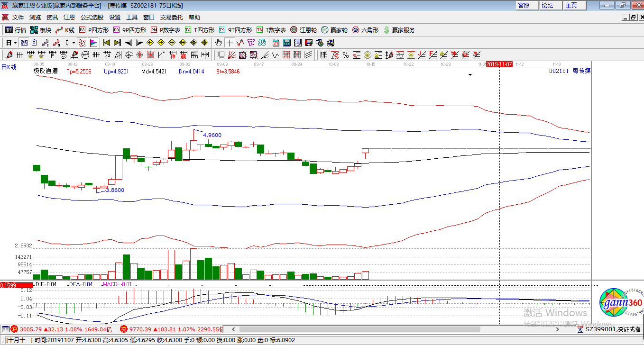
Task: Open the 工具 menu
Action: 132,17
